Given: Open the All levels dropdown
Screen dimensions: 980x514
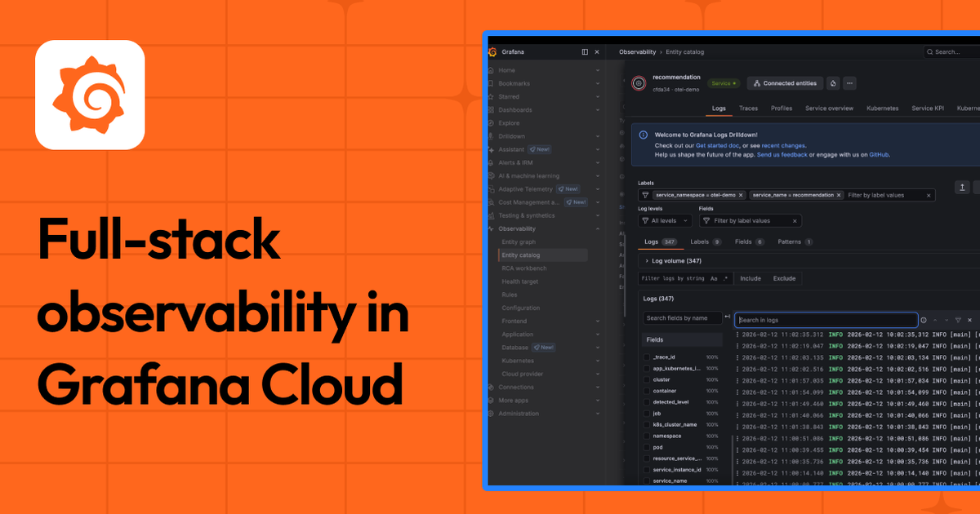Looking at the screenshot, I should [x=665, y=220].
